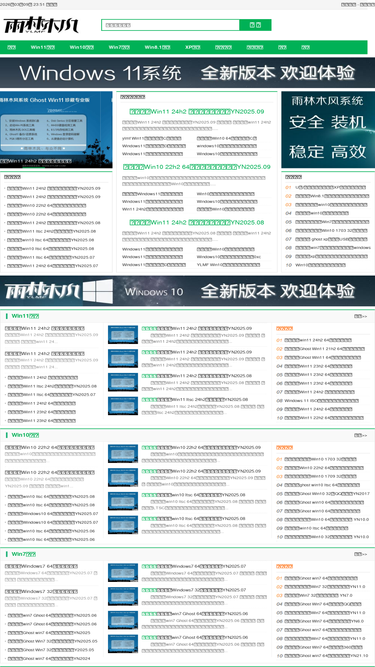Open the 'Win11 24h2' sublink in featured panel
The width and height of the screenshot is (375, 667).
[x=153, y=209]
